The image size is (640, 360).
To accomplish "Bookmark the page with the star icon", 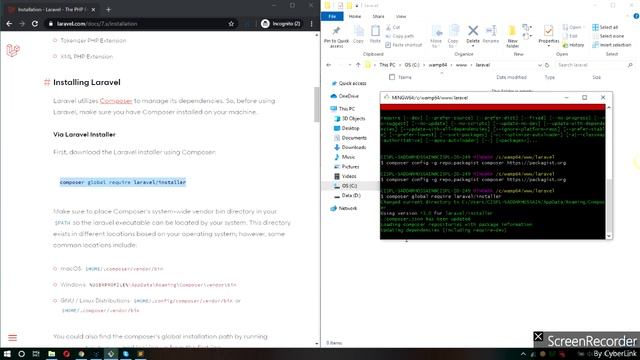I will [231, 24].
